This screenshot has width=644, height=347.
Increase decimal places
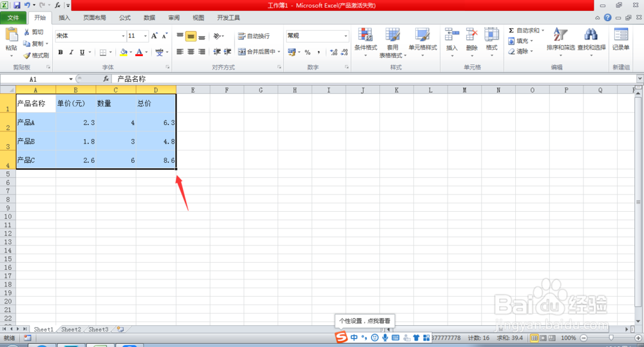(x=334, y=52)
